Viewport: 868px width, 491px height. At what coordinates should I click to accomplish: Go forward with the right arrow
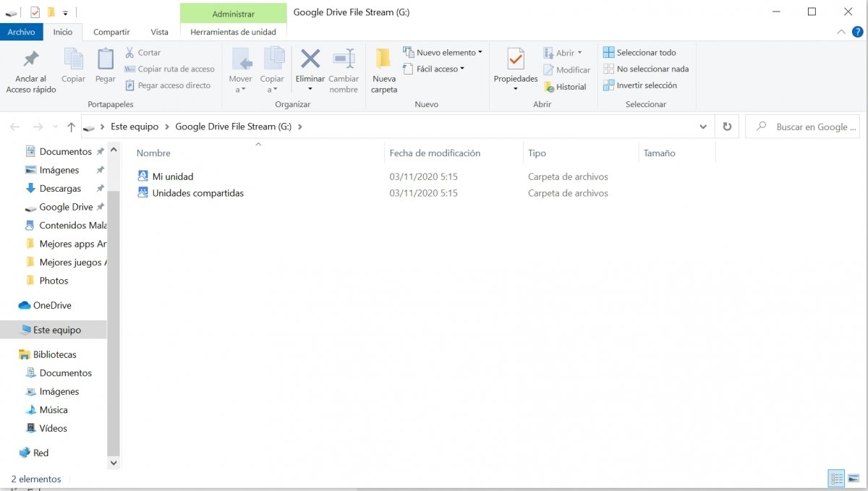38,127
